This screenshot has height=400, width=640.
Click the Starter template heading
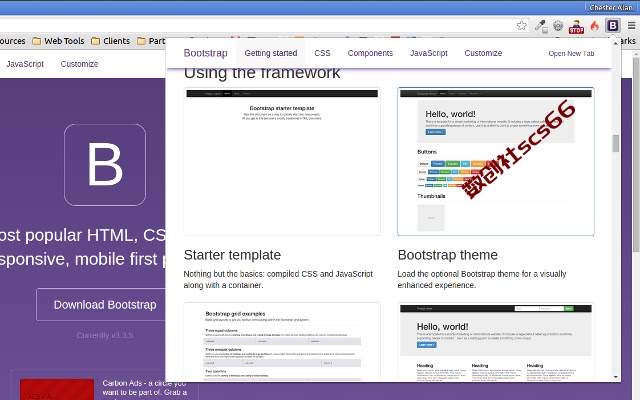tap(232, 255)
